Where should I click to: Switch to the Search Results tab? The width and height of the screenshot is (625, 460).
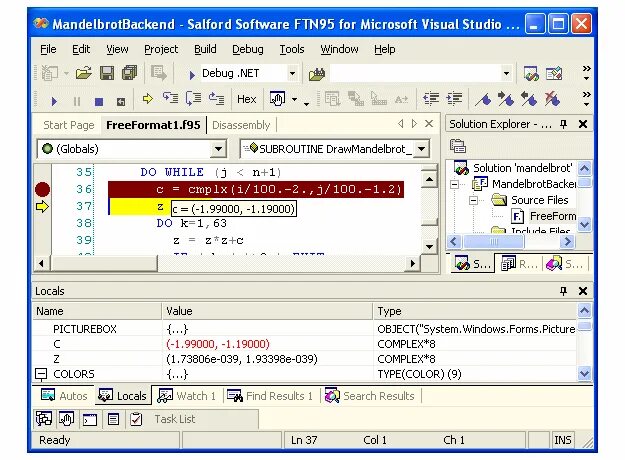pyautogui.click(x=370, y=396)
